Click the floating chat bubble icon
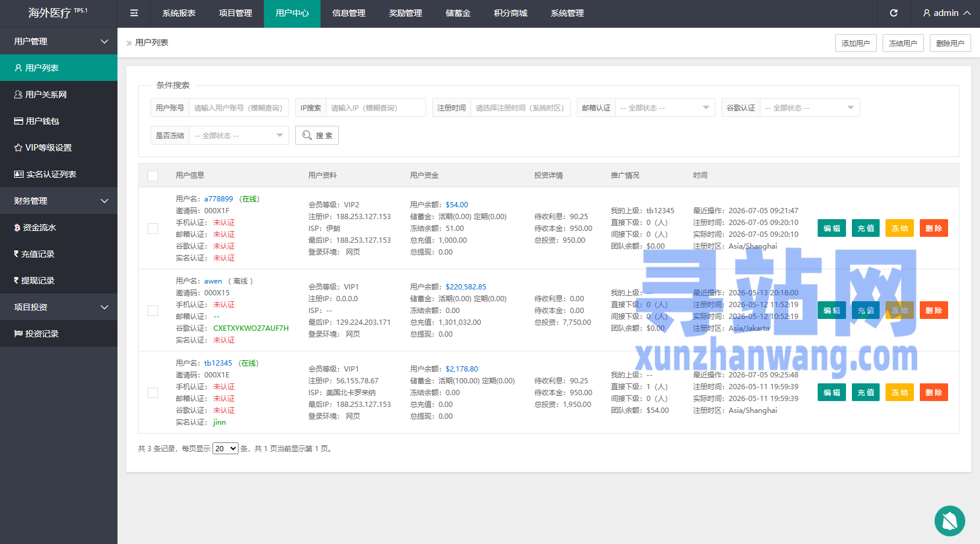This screenshot has height=544, width=980. (950, 521)
